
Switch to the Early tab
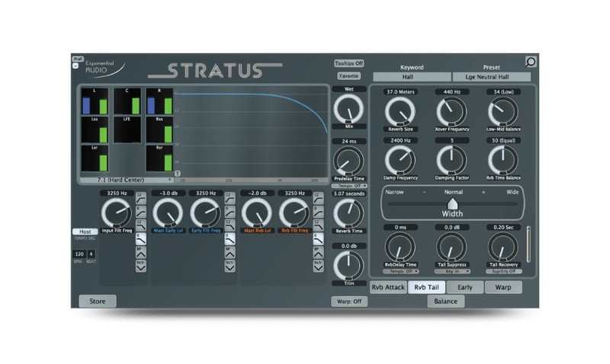465,287
